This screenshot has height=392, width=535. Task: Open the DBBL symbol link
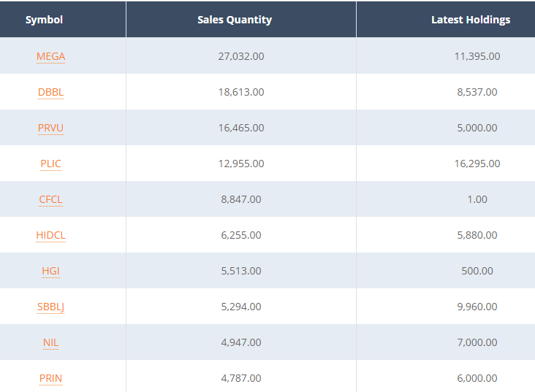[x=50, y=92]
